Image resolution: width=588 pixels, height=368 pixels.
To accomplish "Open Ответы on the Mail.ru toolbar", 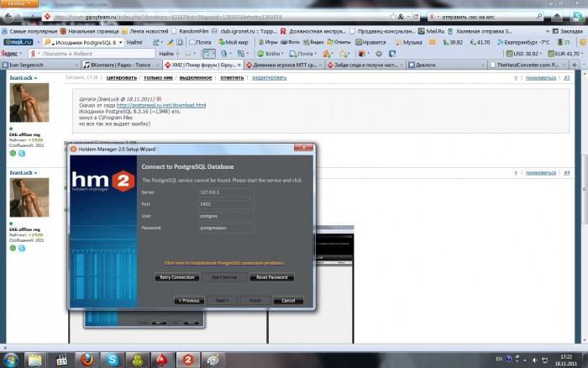I will click(x=339, y=42).
